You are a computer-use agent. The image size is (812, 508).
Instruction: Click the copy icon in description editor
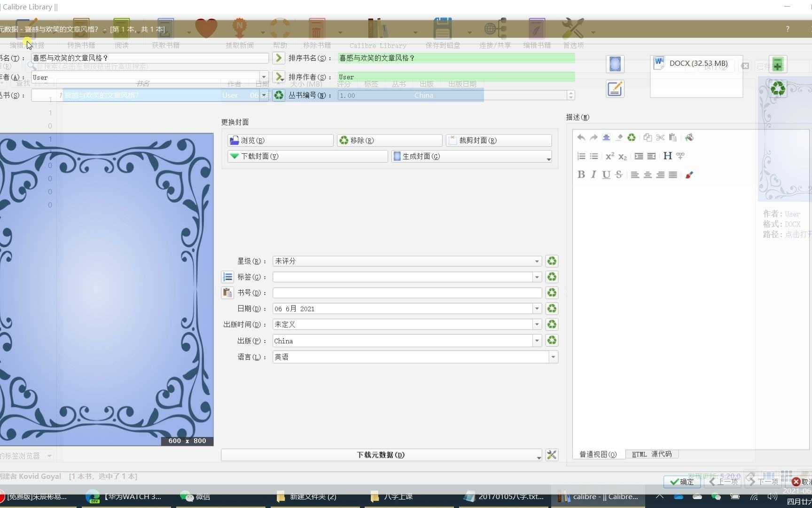point(648,137)
